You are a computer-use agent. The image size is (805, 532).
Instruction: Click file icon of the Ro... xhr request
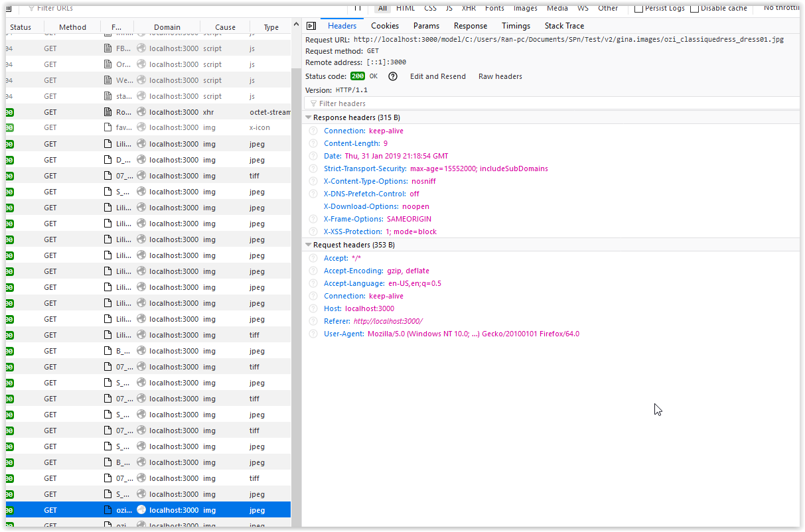click(108, 112)
